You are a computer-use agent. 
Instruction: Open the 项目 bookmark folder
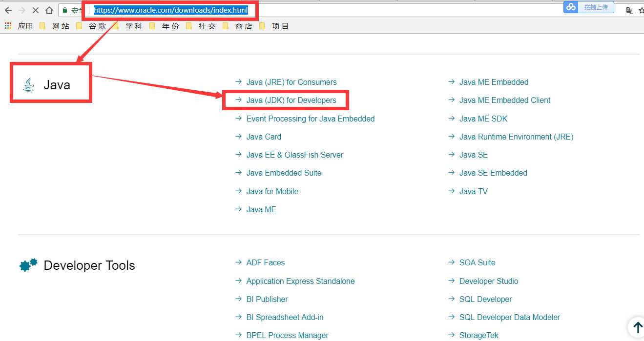tap(274, 26)
